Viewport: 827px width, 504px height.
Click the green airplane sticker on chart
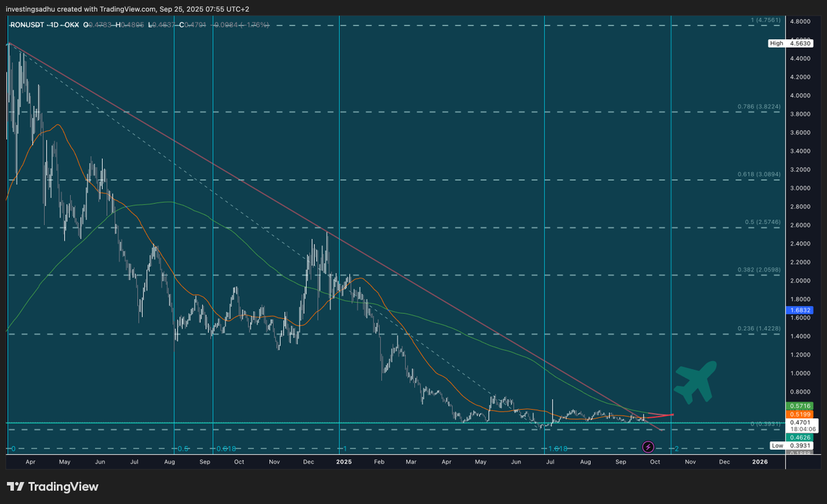click(697, 382)
